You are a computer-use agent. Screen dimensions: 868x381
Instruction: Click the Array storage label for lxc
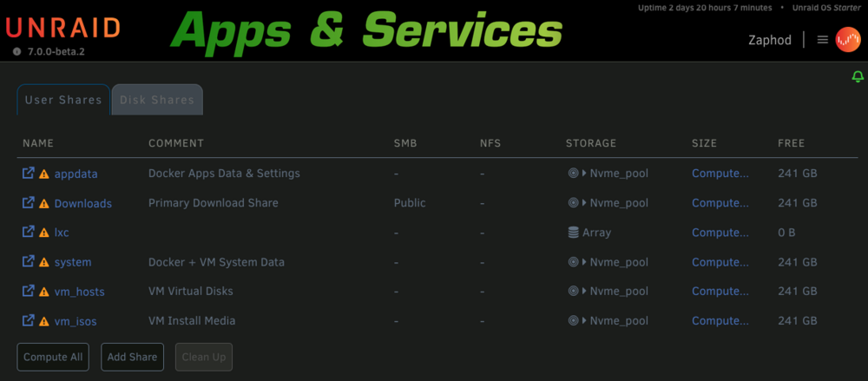click(597, 233)
